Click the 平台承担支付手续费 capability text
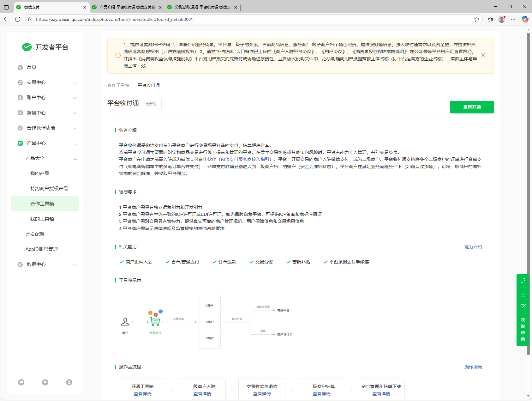This screenshot has width=532, height=401. (x=349, y=262)
